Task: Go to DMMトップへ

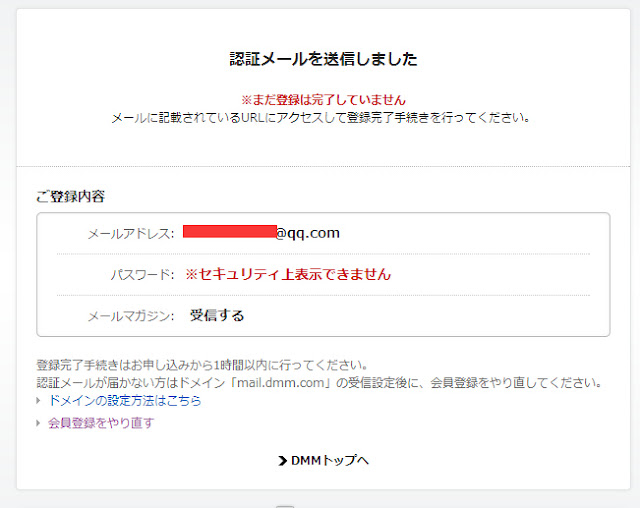Action: coord(330,460)
